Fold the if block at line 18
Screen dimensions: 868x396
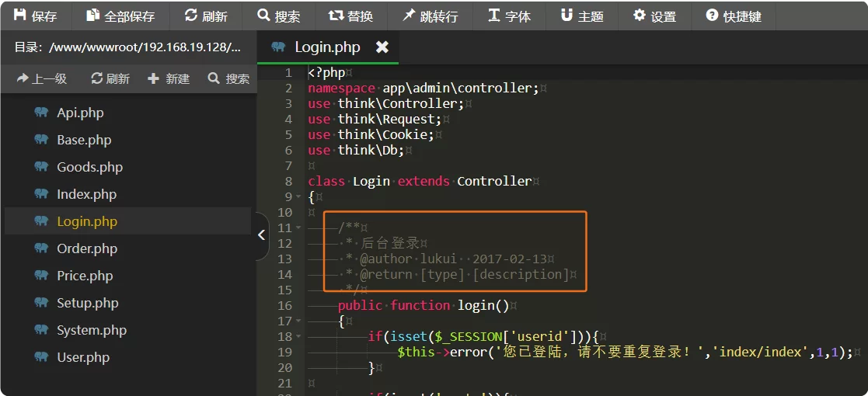(299, 336)
